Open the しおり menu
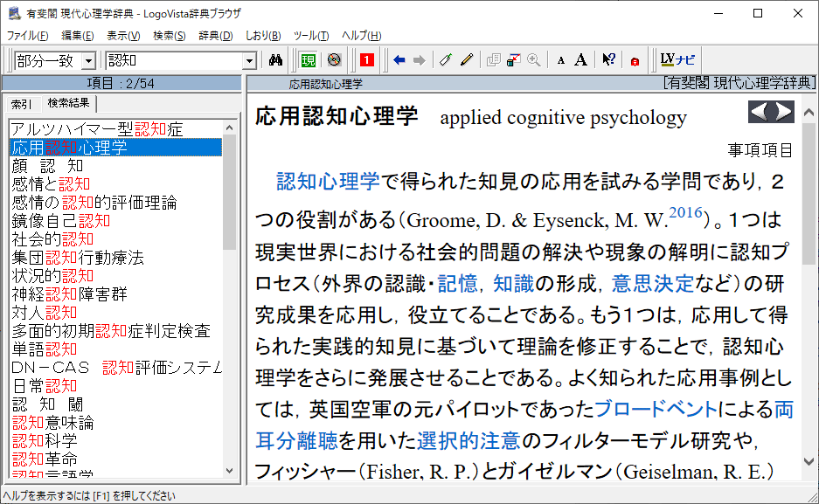Image resolution: width=819 pixels, height=504 pixels. [262, 36]
